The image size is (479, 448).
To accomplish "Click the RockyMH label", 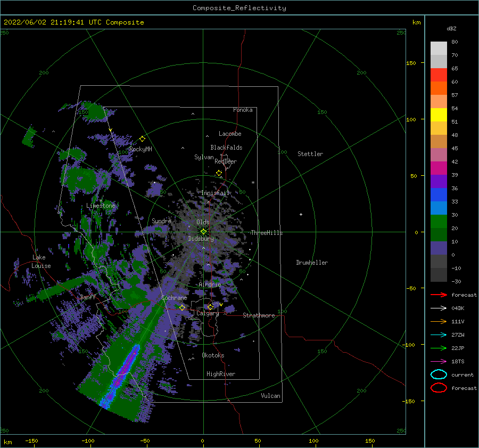I will point(141,149).
